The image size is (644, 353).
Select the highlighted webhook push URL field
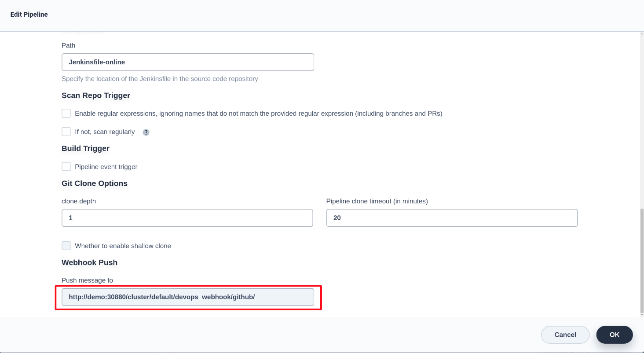click(x=188, y=297)
